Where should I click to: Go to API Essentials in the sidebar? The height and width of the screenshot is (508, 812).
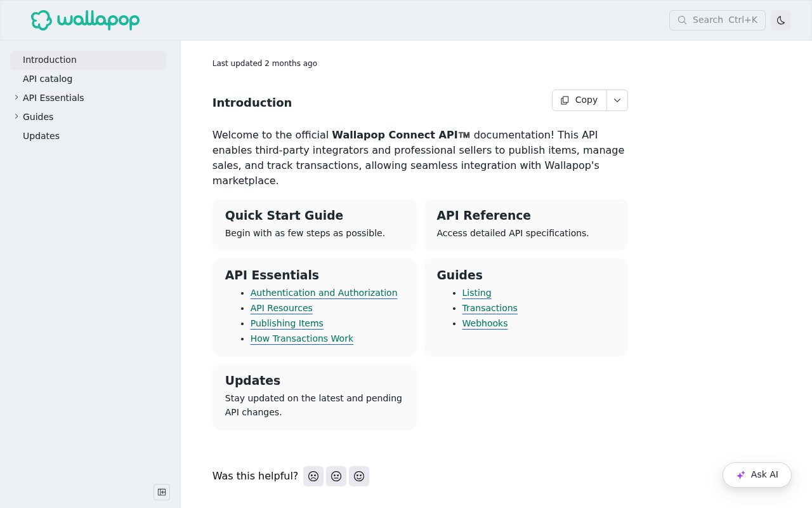click(53, 98)
